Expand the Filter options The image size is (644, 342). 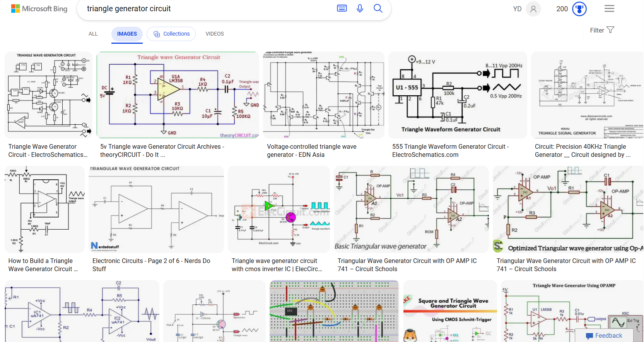point(601,30)
